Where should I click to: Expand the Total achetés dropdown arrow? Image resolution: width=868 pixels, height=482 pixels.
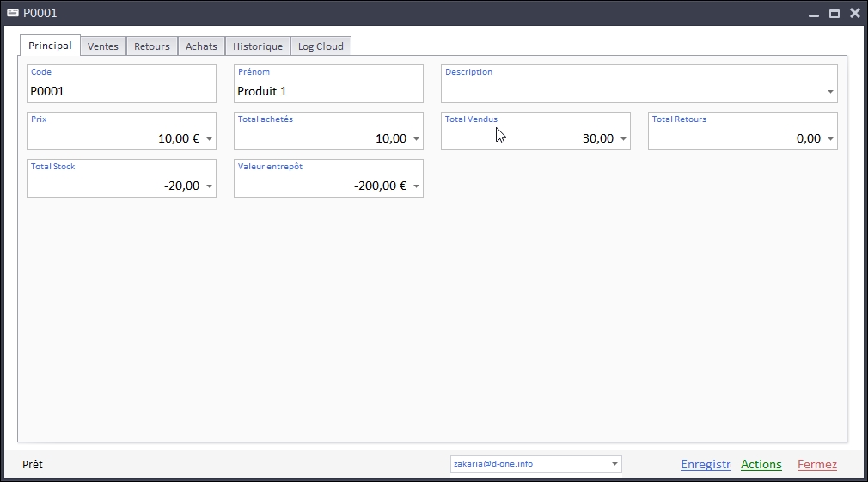(416, 139)
